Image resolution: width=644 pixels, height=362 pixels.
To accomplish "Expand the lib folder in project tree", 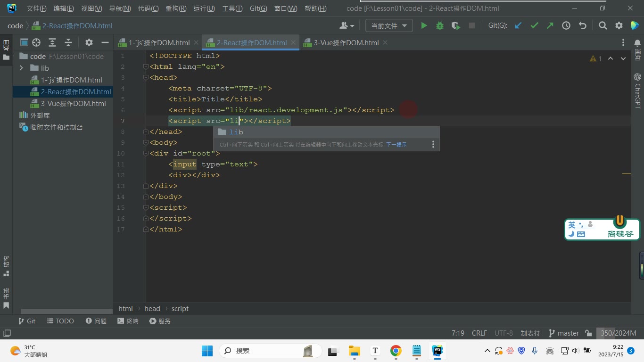I will pos(21,68).
